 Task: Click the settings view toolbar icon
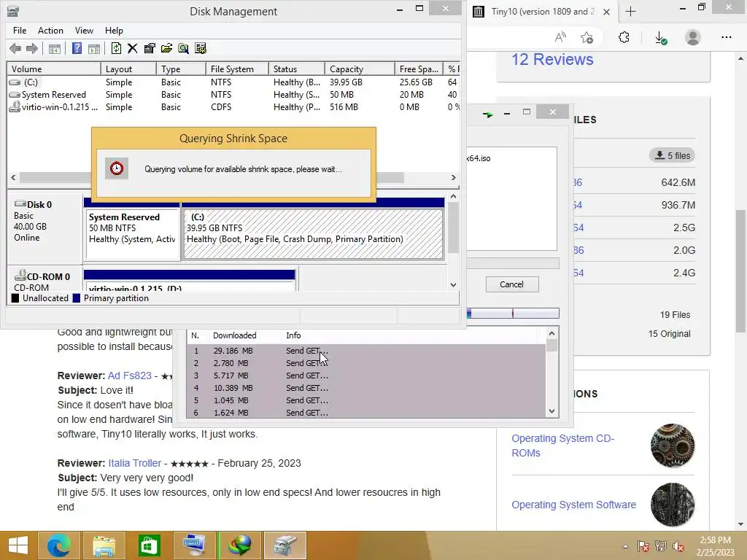[201, 48]
